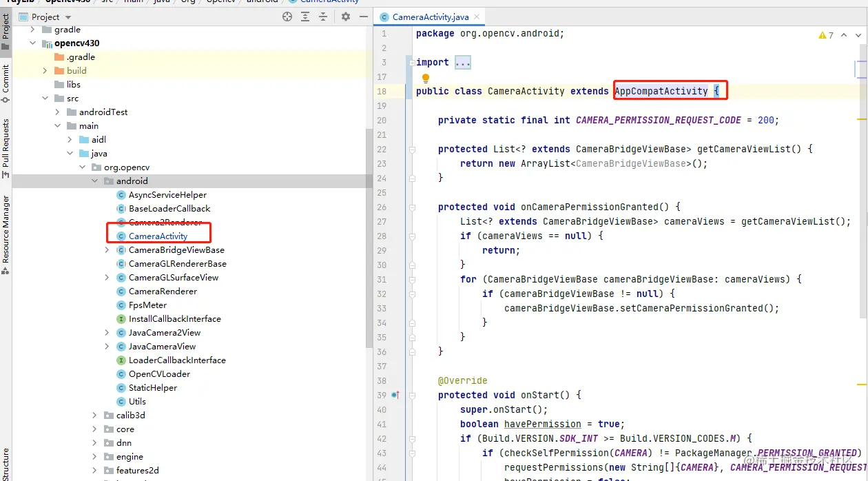The width and height of the screenshot is (868, 481).
Task: Click the orange build folder icon
Action: coord(59,71)
